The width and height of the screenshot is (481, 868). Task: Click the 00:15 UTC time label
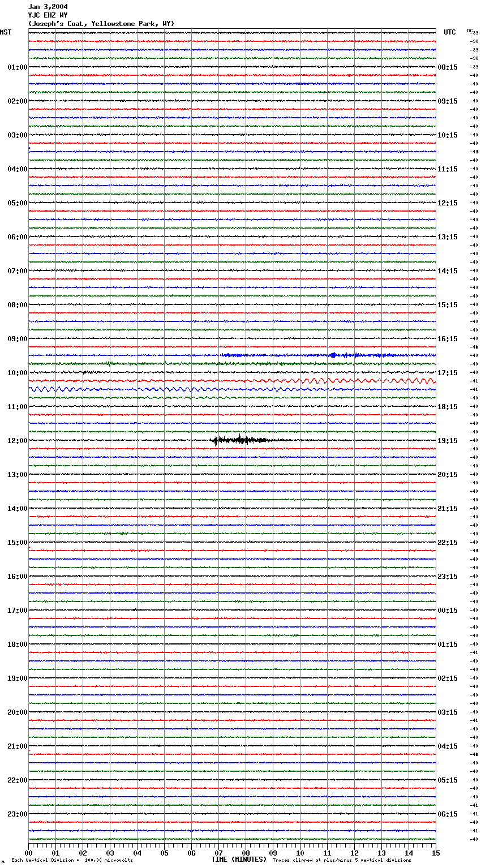click(x=448, y=611)
